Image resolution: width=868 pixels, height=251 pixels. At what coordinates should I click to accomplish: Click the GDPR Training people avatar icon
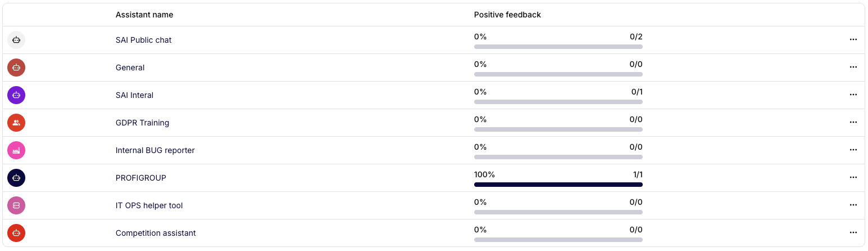[x=16, y=123]
